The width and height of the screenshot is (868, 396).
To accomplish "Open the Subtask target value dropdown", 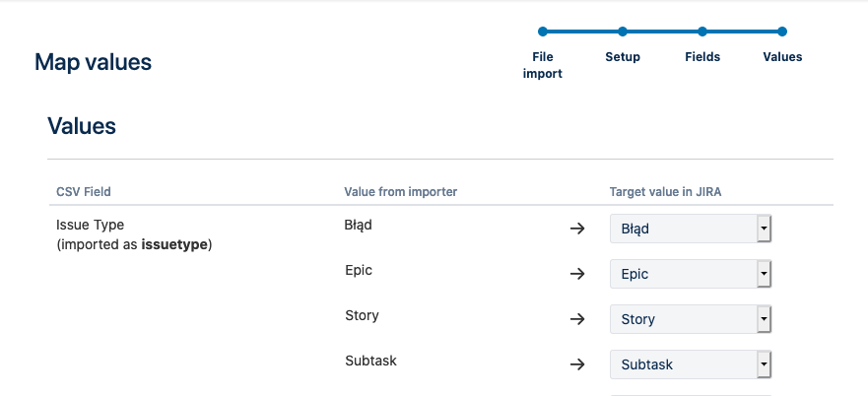I will [x=691, y=364].
